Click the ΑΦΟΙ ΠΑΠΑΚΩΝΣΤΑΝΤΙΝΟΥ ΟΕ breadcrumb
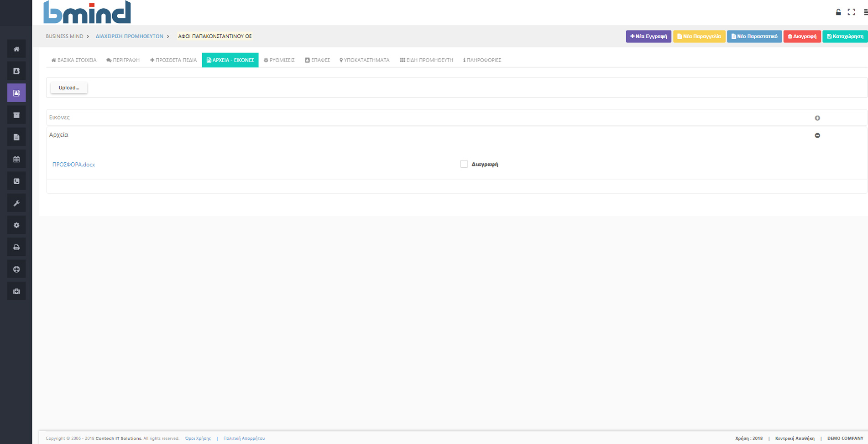Screen dimensions: 868x444 pos(215,36)
